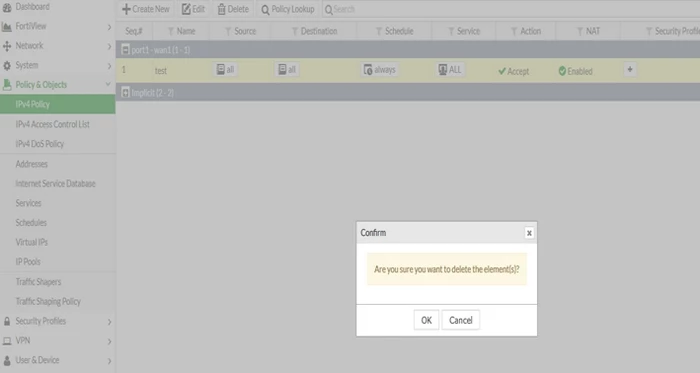Click the plus icon of Create New
The width and height of the screenshot is (700, 373).
[x=126, y=9]
